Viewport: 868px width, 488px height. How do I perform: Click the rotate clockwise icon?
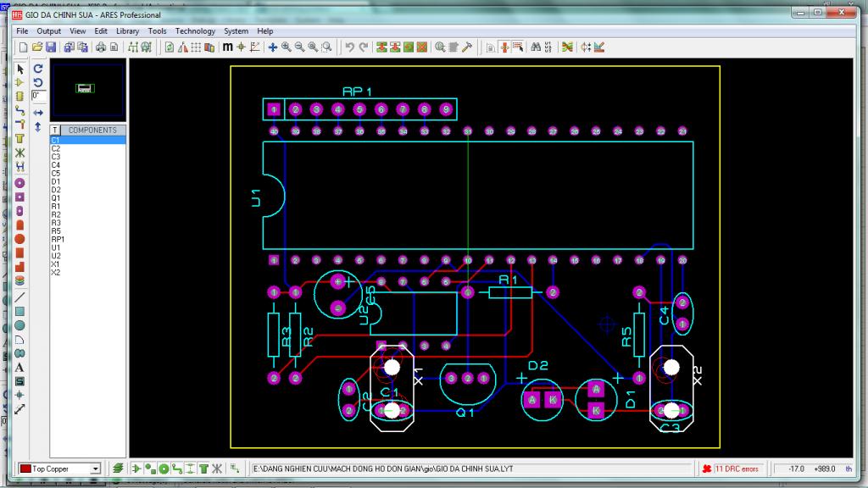click(x=38, y=68)
